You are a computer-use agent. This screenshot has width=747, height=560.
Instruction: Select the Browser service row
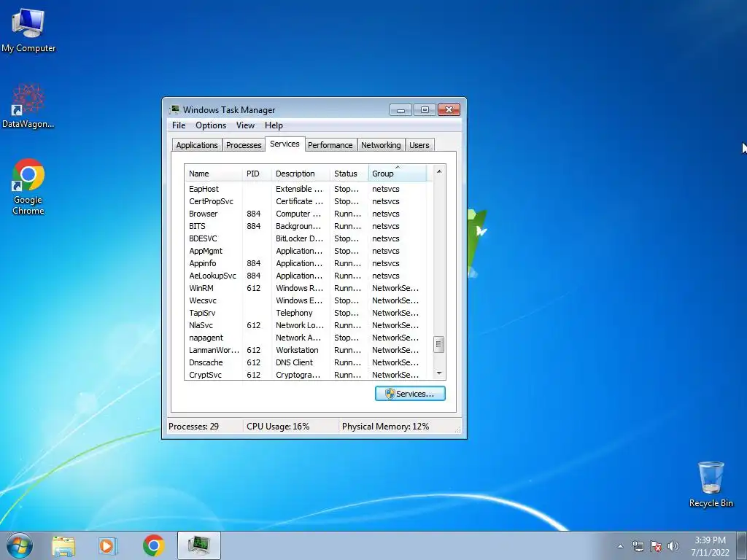[x=306, y=214]
